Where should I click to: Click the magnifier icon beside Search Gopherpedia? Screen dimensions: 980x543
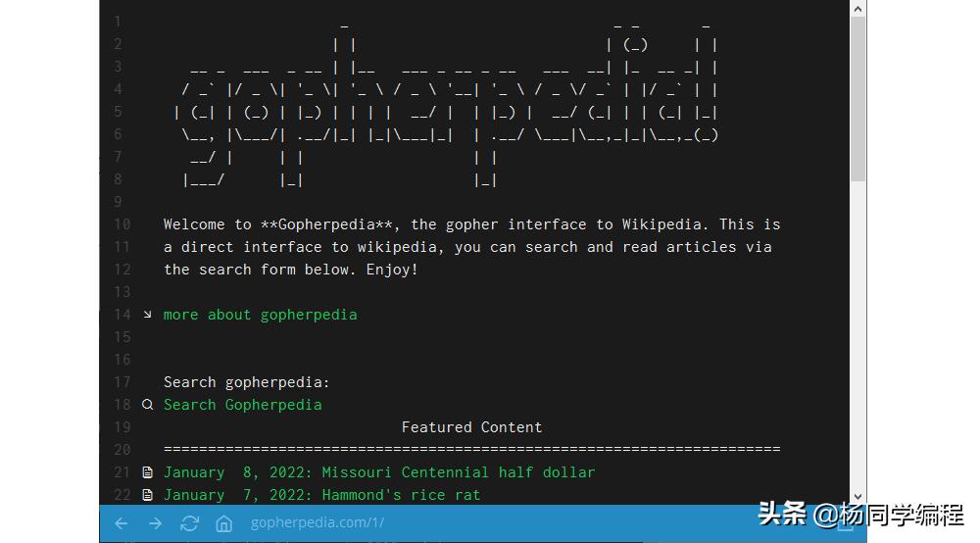[148, 405]
